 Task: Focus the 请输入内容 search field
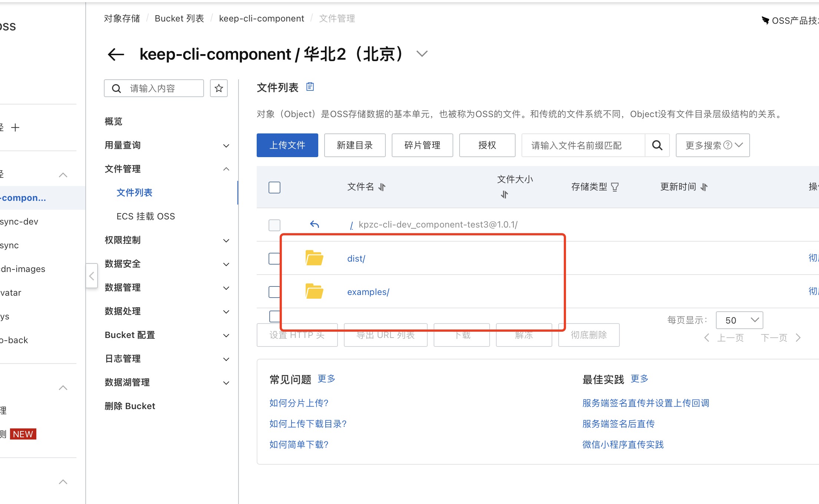(x=154, y=88)
